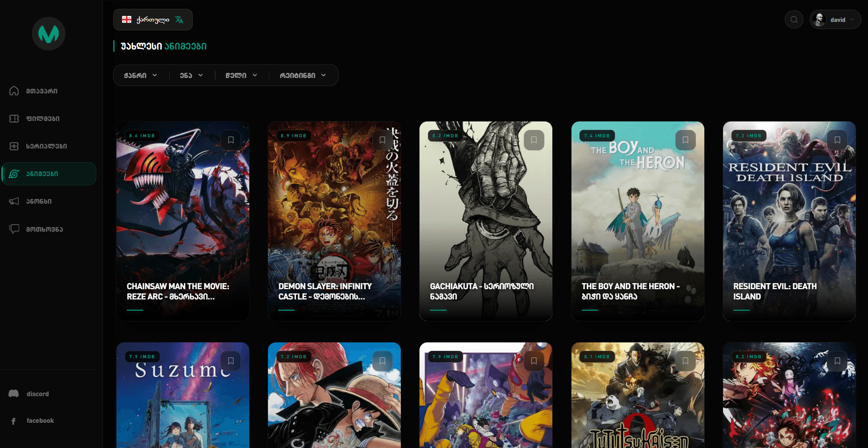Click the Georgian flag icon
868x448 pixels.
[127, 20]
